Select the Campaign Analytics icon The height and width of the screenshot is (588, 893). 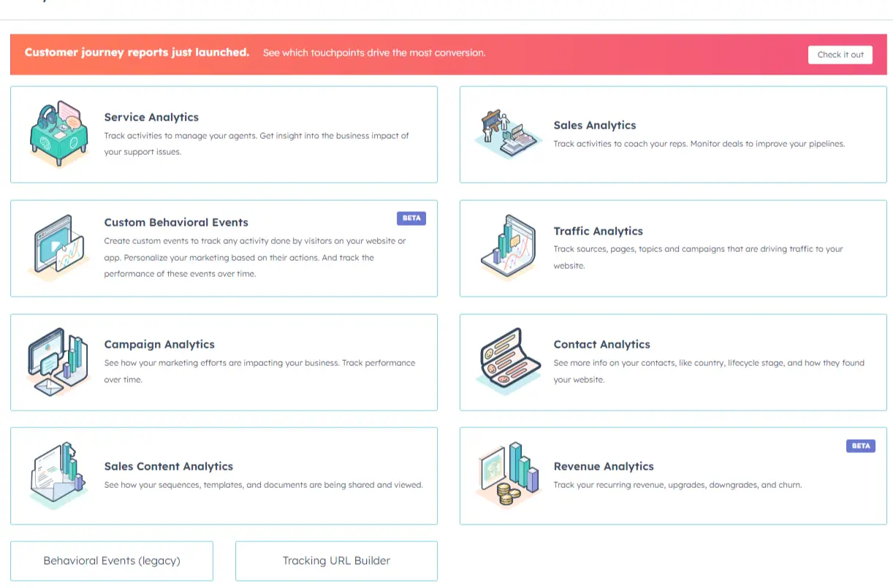click(58, 362)
